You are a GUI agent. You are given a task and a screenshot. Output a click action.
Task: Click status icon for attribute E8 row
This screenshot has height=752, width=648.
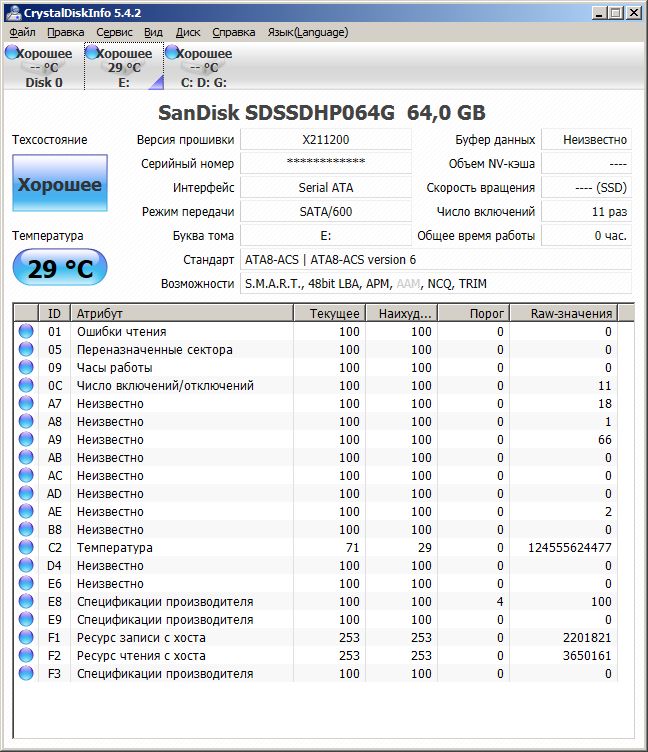(x=26, y=601)
